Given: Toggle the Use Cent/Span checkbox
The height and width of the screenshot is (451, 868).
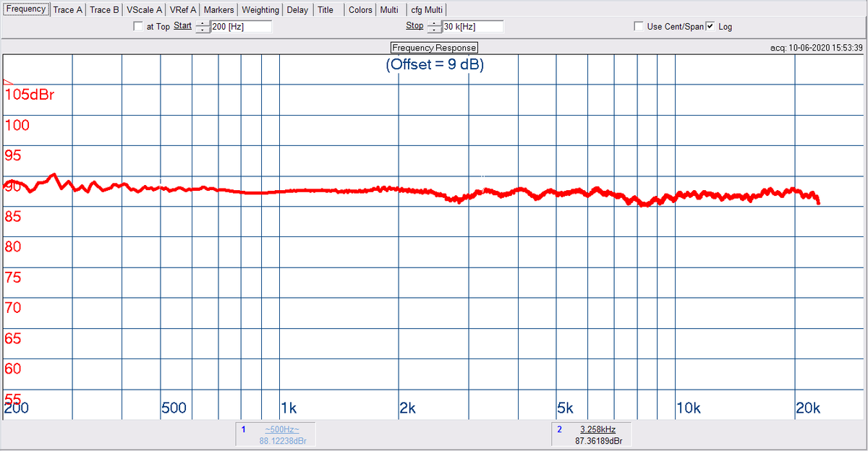Looking at the screenshot, I should (639, 27).
